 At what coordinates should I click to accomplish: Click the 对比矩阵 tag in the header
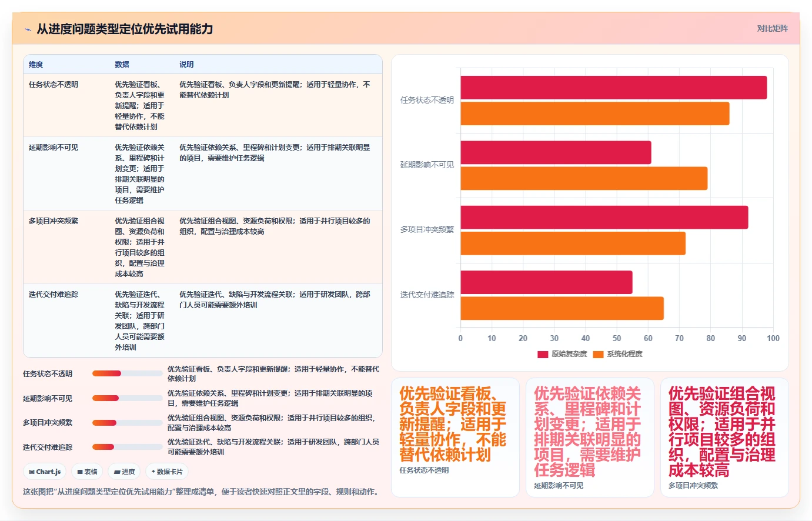coord(772,28)
